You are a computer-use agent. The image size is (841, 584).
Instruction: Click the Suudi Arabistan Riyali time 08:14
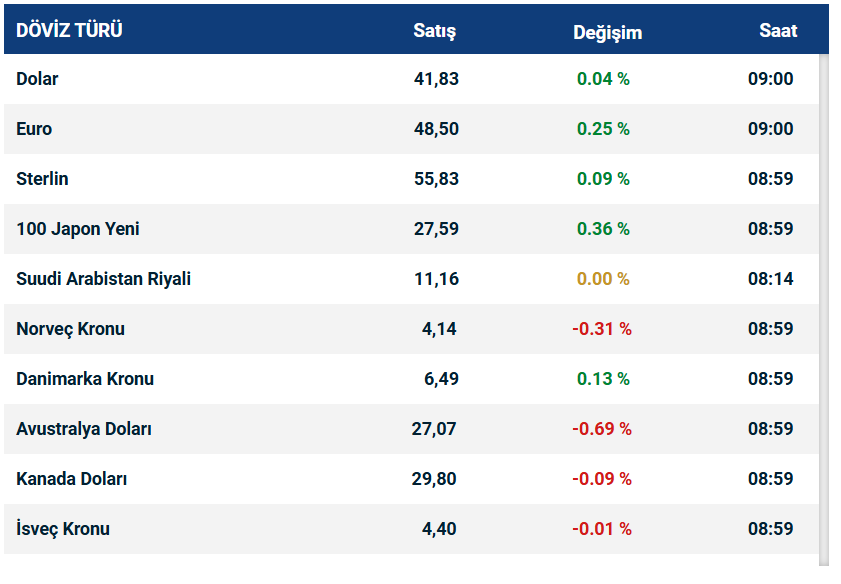(770, 279)
